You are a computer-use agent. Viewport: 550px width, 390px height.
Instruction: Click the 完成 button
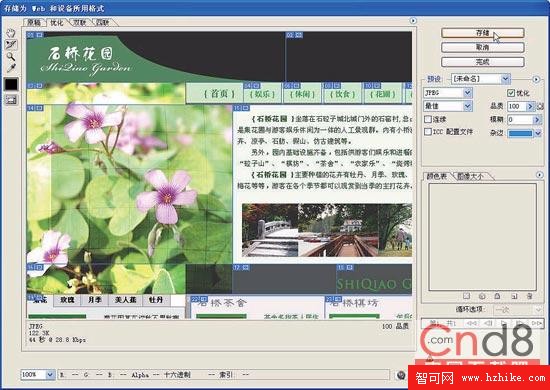click(483, 62)
